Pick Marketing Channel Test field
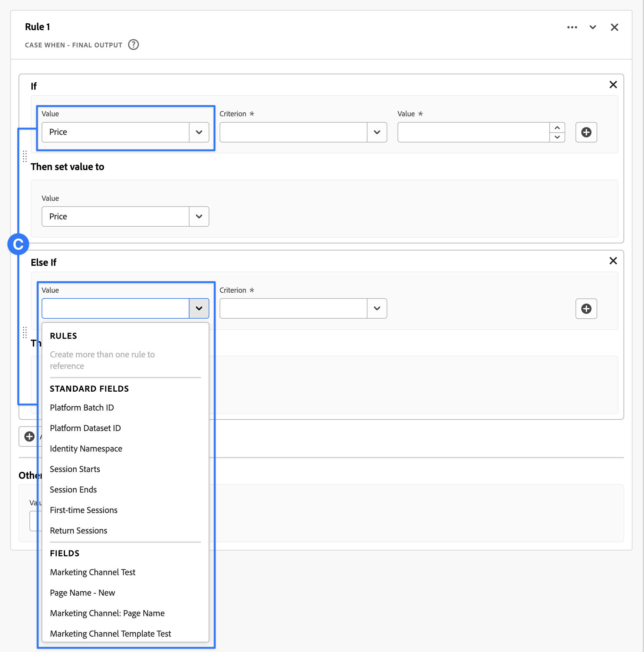 (x=93, y=572)
